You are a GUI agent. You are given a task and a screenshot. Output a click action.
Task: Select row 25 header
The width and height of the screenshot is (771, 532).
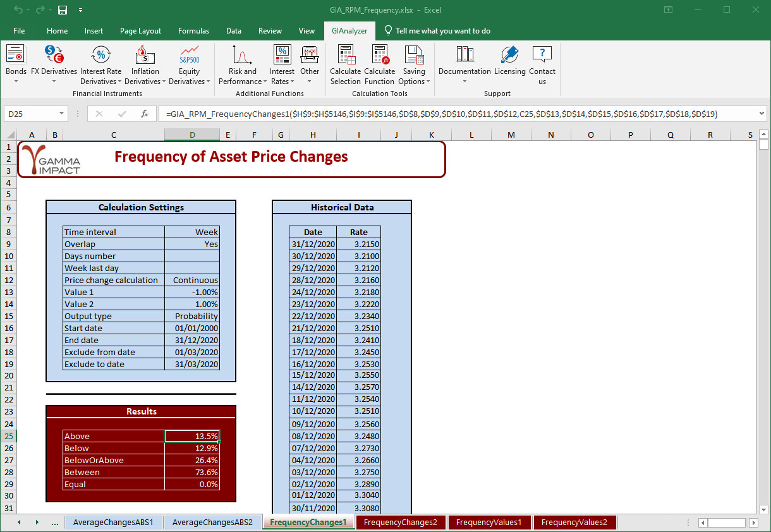coord(9,436)
